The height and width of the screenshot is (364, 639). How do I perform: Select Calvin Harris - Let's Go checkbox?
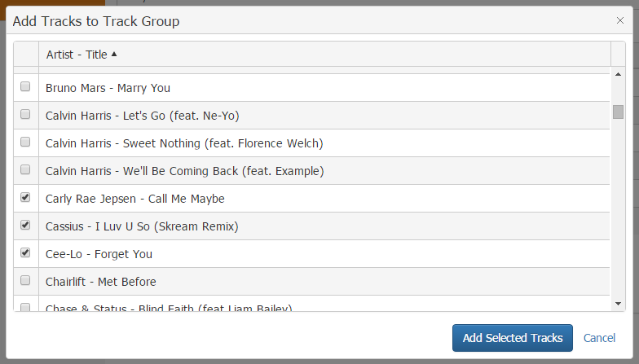(25, 114)
